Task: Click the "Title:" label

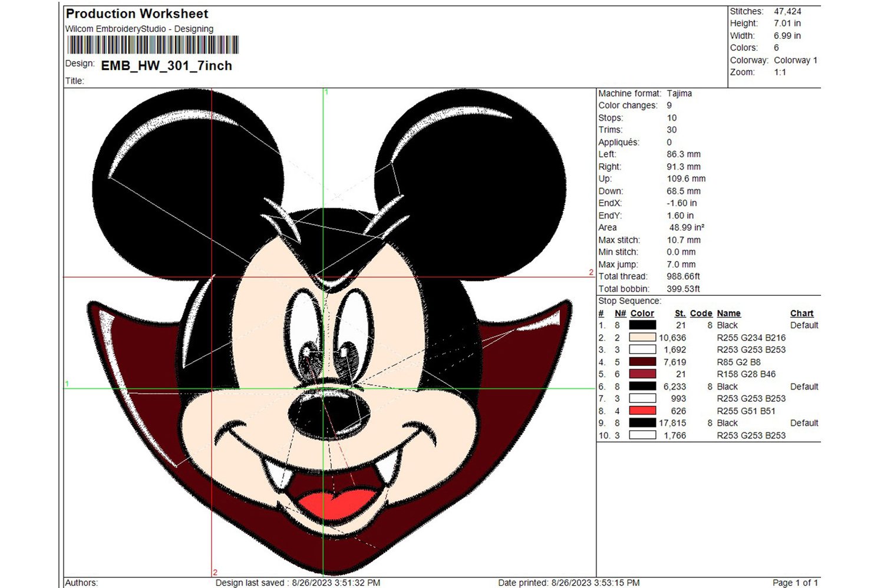Action: (75, 81)
